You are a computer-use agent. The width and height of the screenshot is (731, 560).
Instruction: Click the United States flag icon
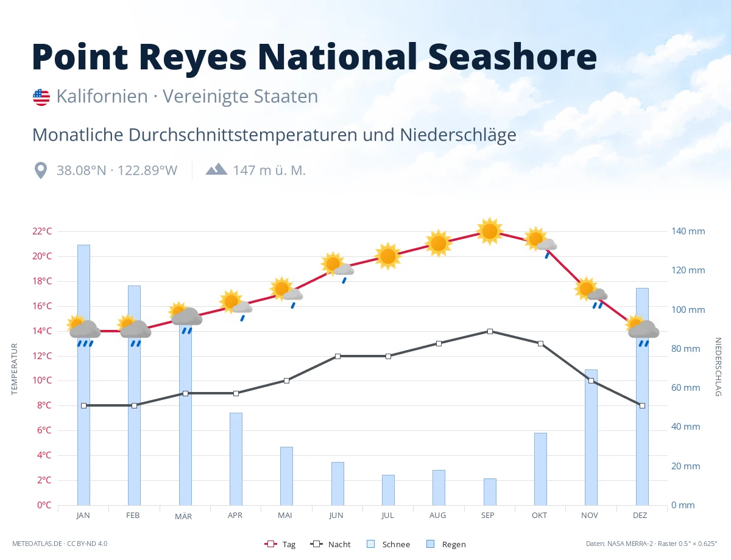pos(41,97)
